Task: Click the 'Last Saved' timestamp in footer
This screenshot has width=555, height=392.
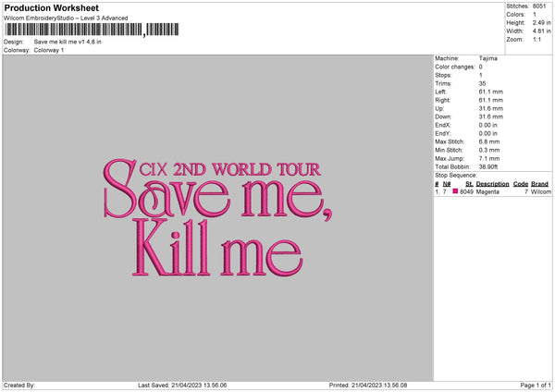Action: [x=182, y=386]
